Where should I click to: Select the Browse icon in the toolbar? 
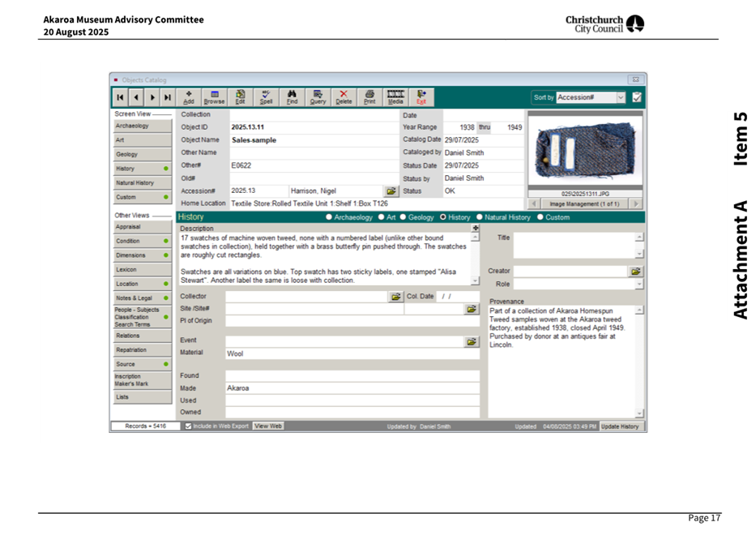click(x=214, y=96)
